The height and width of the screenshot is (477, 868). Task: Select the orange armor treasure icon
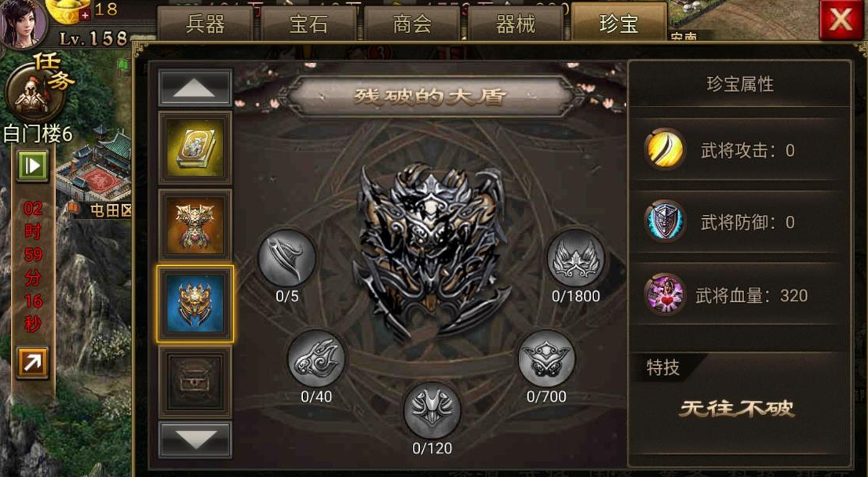[x=195, y=225]
